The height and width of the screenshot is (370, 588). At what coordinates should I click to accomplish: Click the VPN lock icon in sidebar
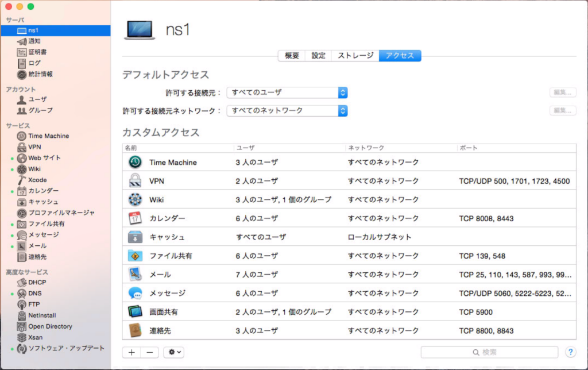point(22,147)
